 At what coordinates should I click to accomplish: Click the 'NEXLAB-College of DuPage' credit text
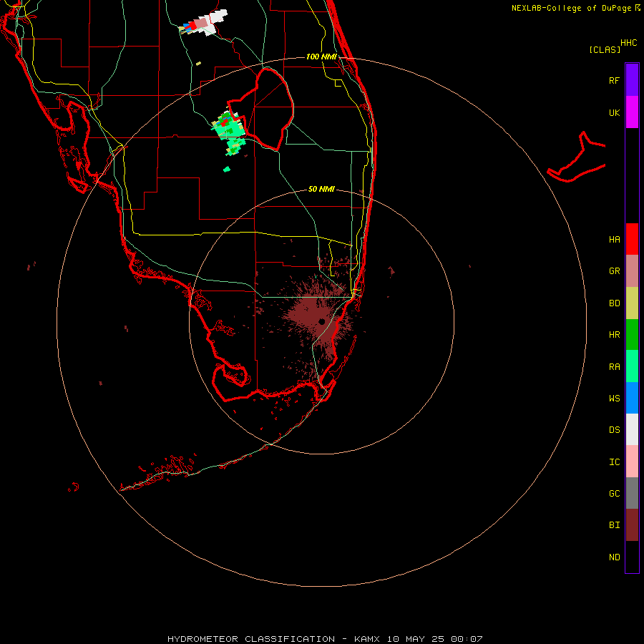point(571,8)
